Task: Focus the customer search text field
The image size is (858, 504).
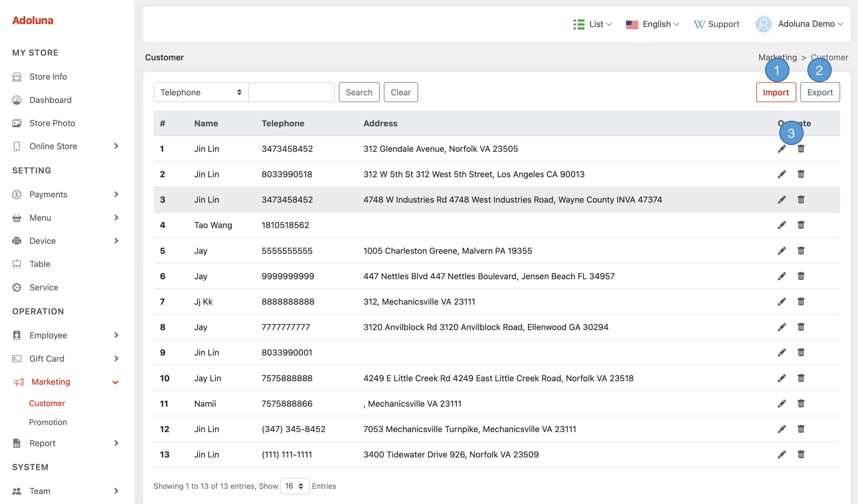Action: (x=292, y=92)
